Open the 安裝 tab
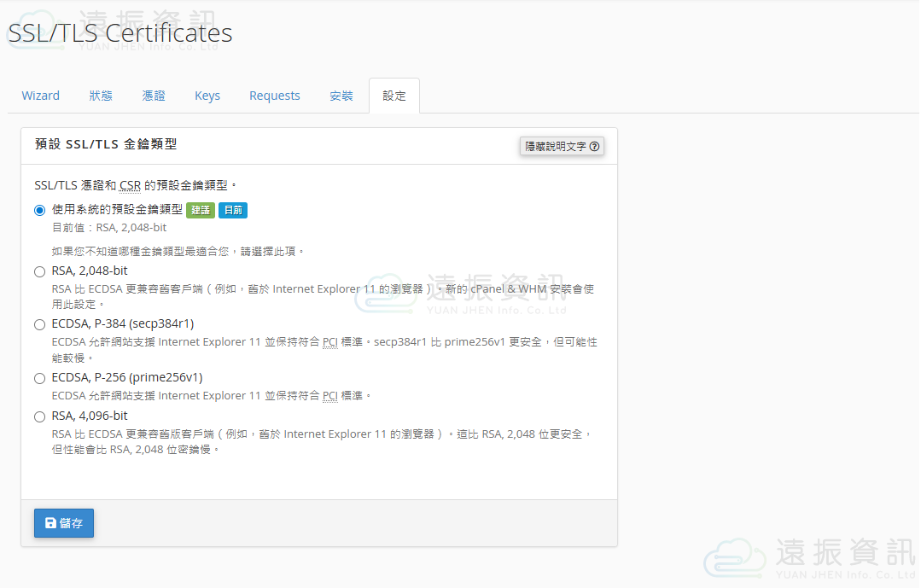 [341, 96]
